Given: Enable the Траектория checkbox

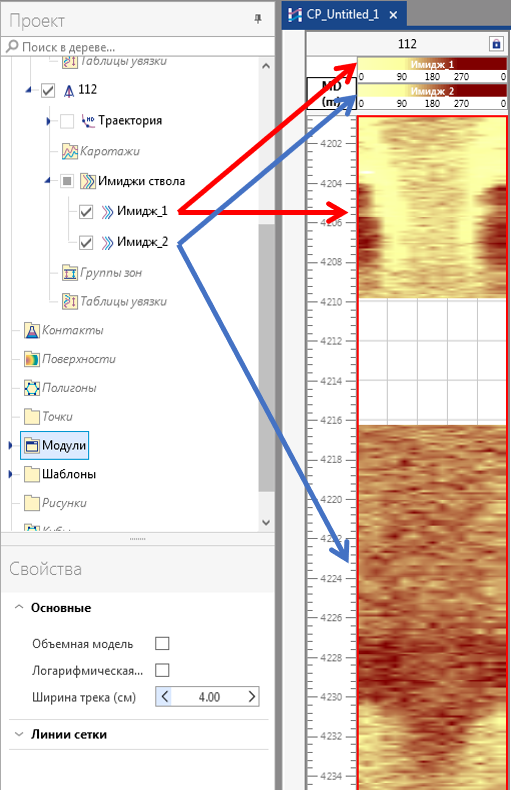Looking at the screenshot, I should [x=67, y=121].
